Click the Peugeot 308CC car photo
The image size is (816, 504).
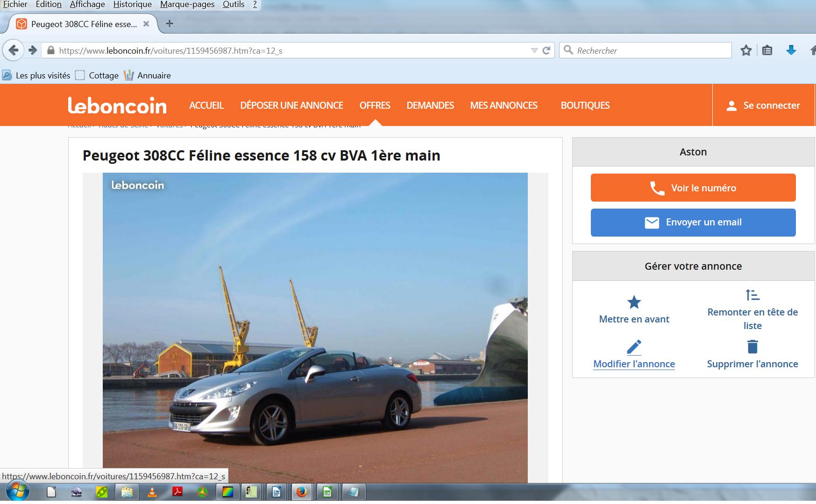(315, 328)
